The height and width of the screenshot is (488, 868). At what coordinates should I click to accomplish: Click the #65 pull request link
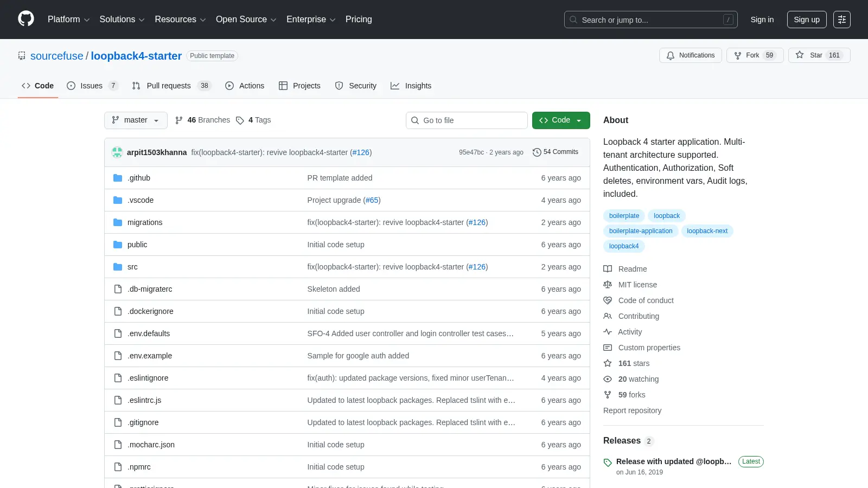372,200
